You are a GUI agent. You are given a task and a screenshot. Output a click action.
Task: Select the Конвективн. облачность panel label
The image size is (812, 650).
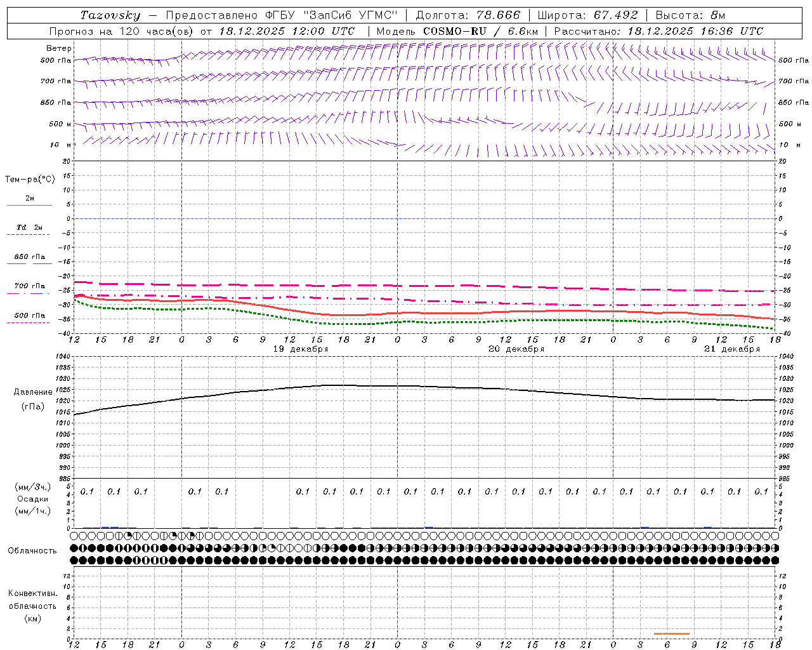click(32, 600)
